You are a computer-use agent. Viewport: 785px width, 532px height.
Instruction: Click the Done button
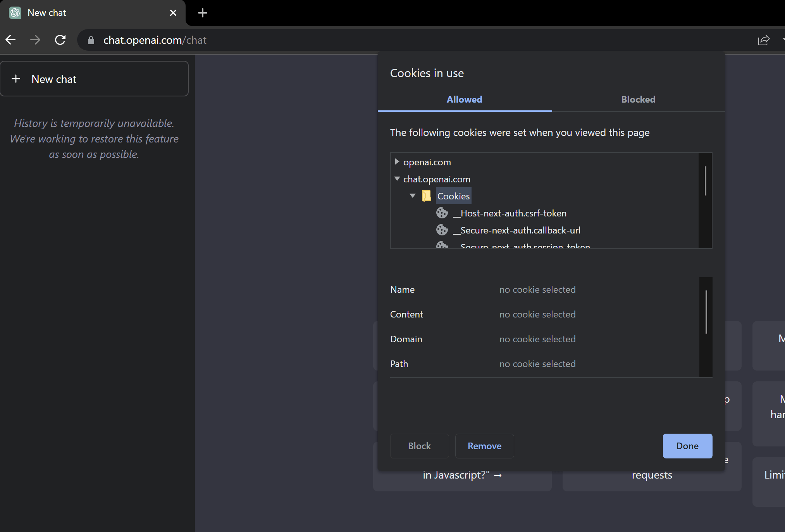click(687, 446)
